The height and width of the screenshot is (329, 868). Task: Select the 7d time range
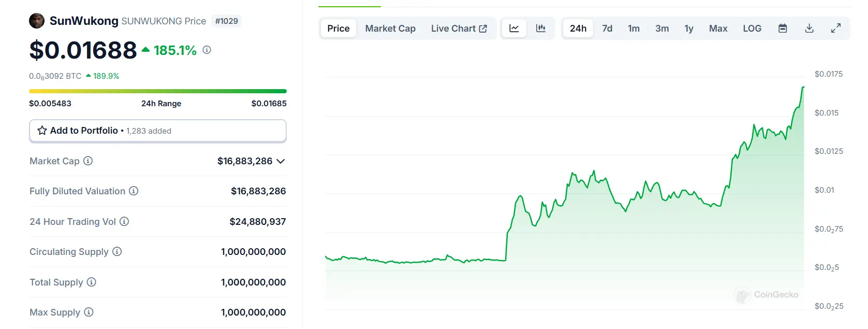pos(607,28)
